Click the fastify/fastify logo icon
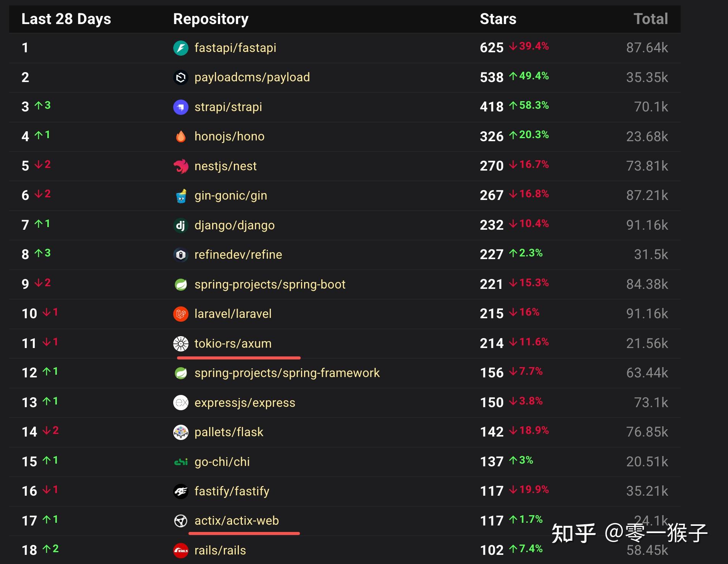This screenshot has width=728, height=564. (x=181, y=491)
